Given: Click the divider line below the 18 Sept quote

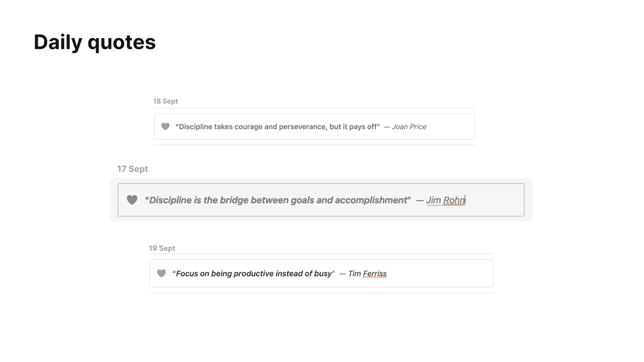Looking at the screenshot, I should click(x=314, y=145).
